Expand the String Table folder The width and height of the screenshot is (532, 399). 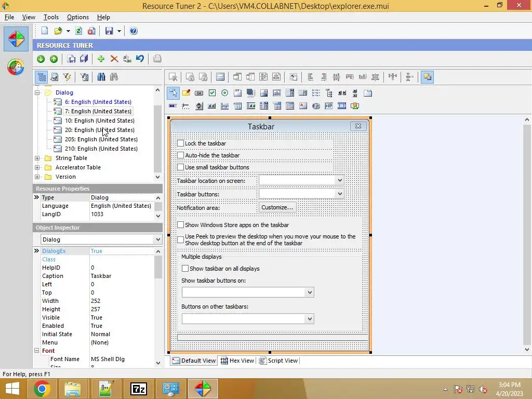[x=37, y=158]
